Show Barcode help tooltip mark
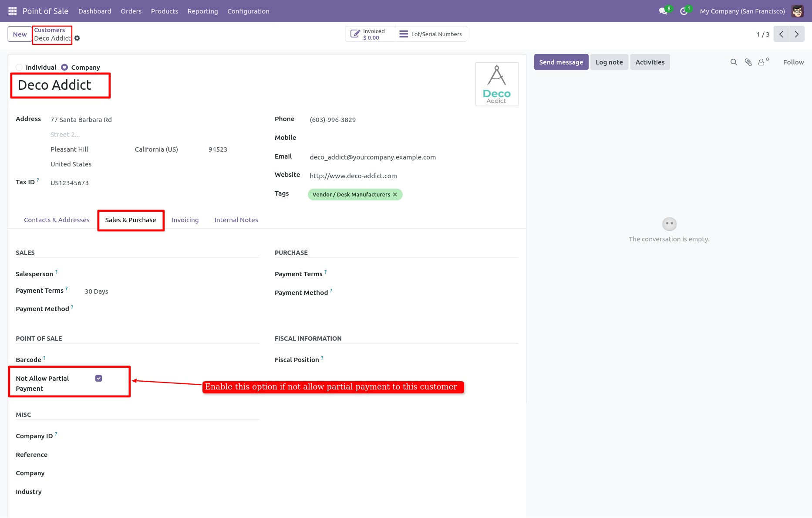Screen dimensions: 812x518 point(44,357)
